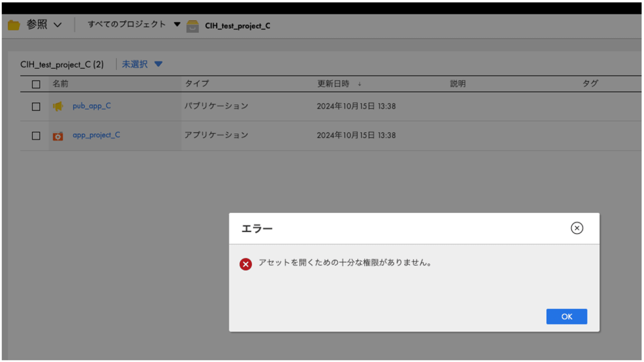
Task: Toggle the select-all checkbox in header
Action: 36,84
